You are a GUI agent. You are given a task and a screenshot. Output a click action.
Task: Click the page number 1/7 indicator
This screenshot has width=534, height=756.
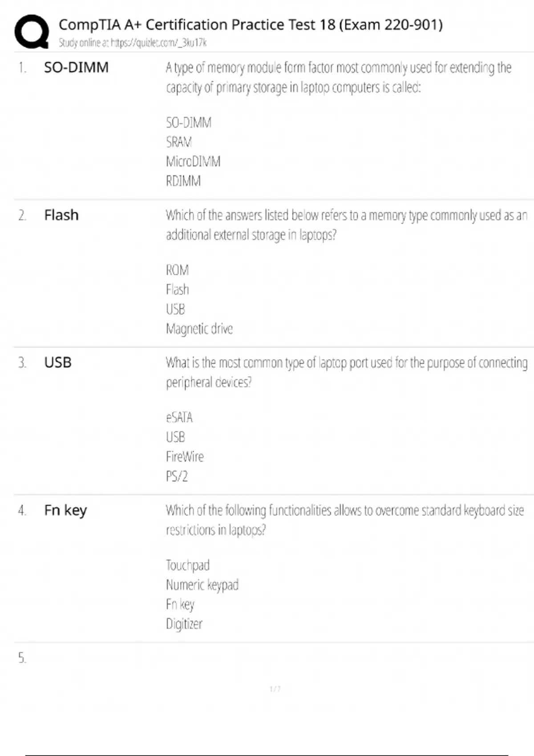(x=275, y=689)
